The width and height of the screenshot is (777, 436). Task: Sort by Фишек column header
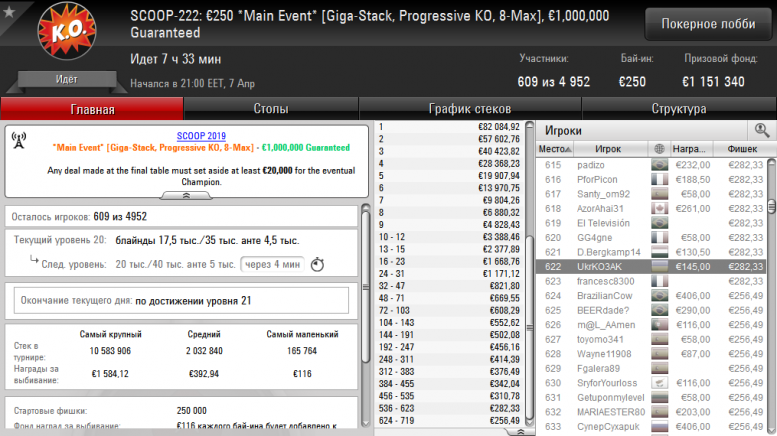(742, 149)
